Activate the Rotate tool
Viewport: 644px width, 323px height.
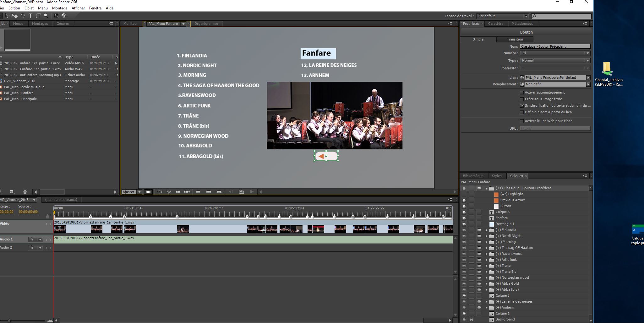23,16
